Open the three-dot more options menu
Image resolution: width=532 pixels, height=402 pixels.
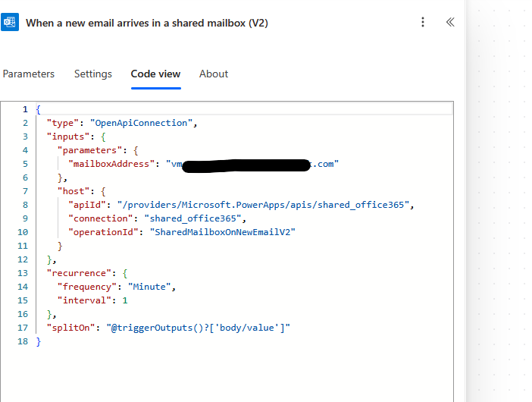422,22
